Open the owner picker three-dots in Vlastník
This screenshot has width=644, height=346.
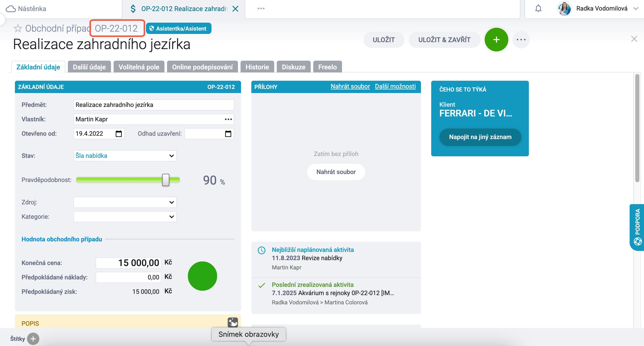click(228, 119)
